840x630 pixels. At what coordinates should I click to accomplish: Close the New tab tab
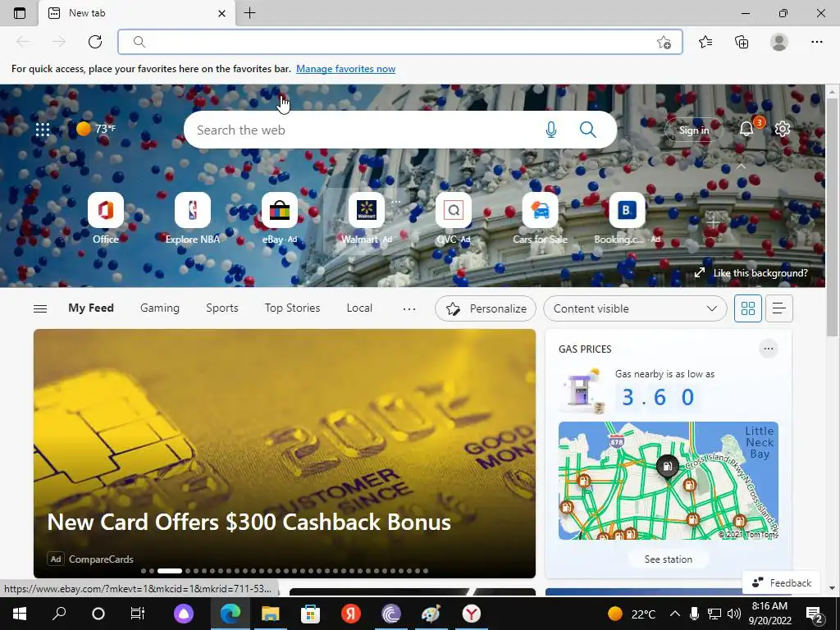tap(221, 13)
